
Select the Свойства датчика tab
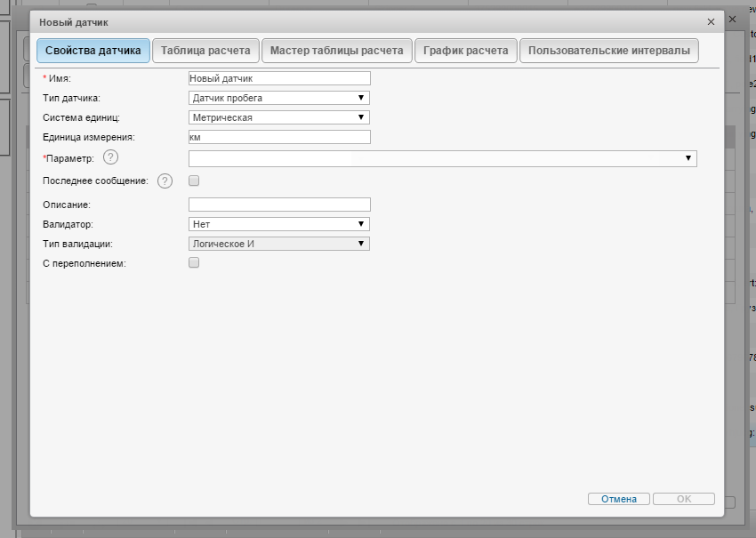(92, 51)
